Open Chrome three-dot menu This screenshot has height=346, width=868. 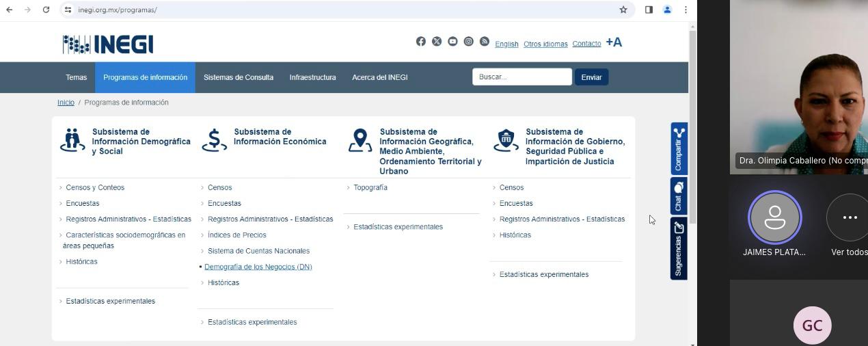click(686, 10)
